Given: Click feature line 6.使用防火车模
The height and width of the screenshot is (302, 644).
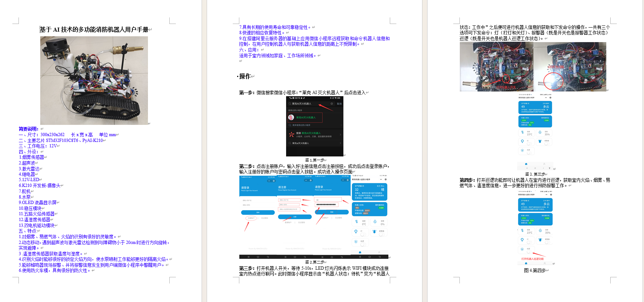Looking at the screenshot, I should [x=55, y=270].
